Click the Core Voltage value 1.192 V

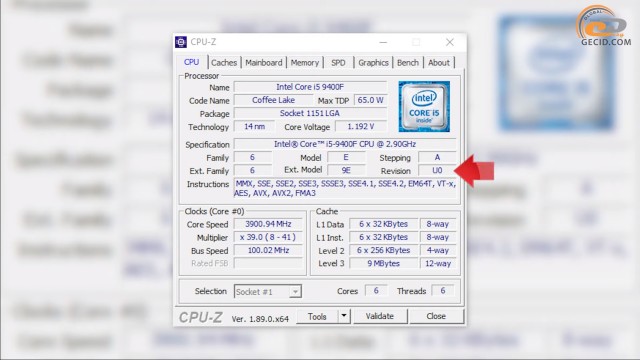pyautogui.click(x=361, y=127)
